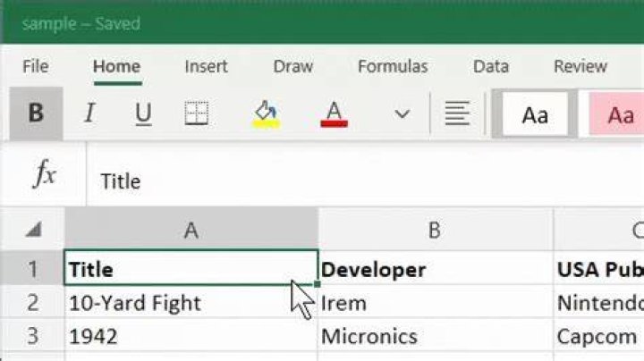The width and height of the screenshot is (644, 361).
Task: Select column B header
Action: [x=436, y=230]
